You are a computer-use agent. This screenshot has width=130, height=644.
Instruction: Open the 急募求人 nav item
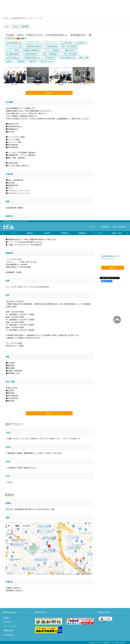(x=48, y=233)
